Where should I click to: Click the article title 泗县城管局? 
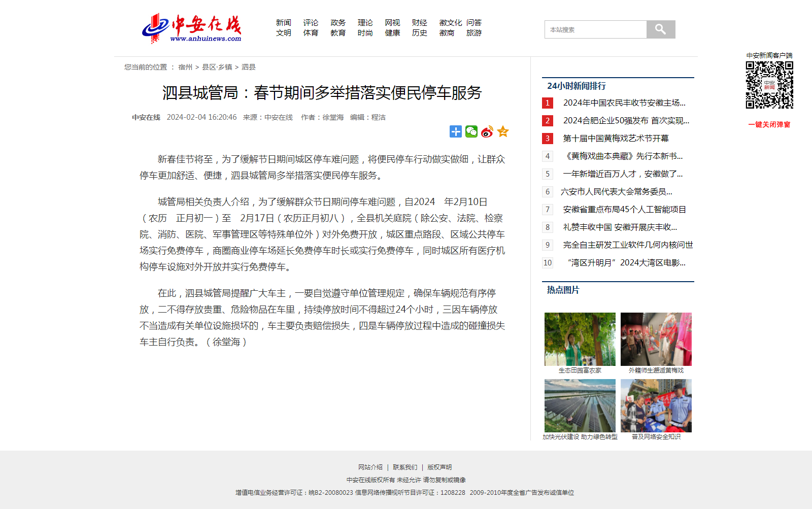[x=322, y=93]
